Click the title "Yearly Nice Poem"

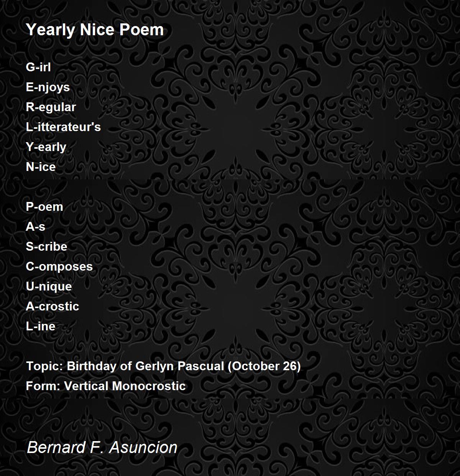tap(95, 30)
